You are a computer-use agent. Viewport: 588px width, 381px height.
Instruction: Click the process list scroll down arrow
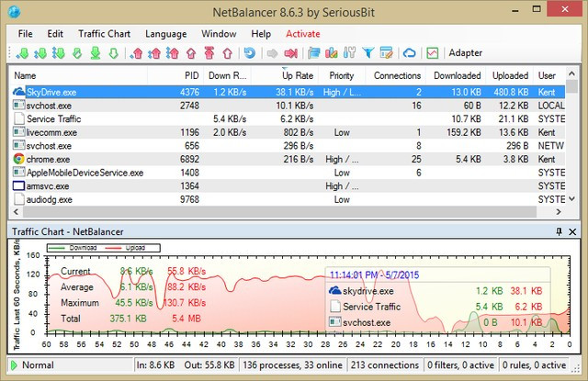click(x=571, y=199)
